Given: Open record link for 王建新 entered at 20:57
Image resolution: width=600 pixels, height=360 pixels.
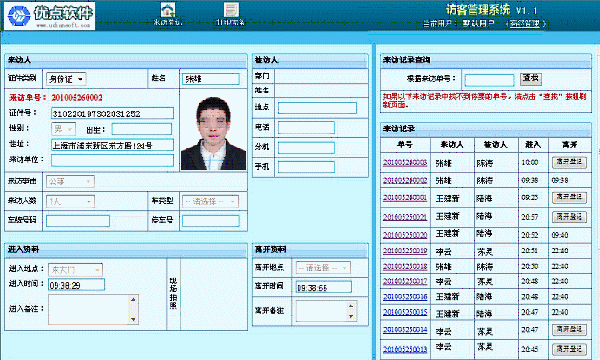Looking at the screenshot, I should 405,217.
